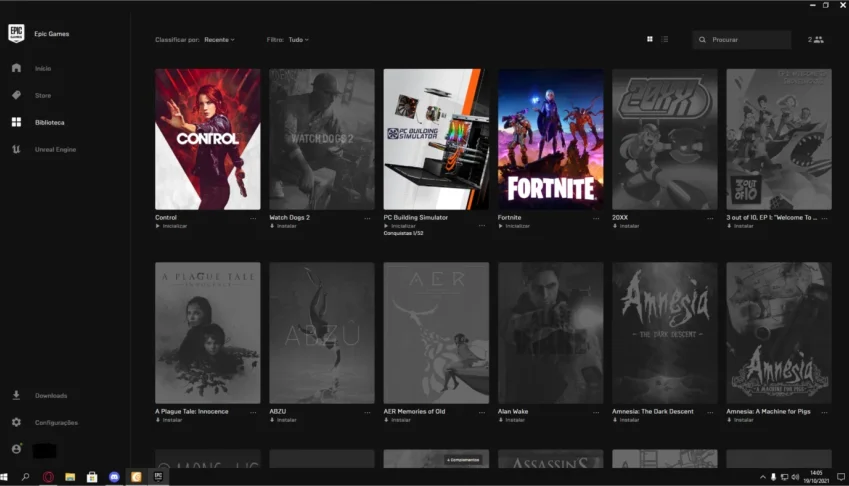This screenshot has height=486, width=849.
Task: Open the options menu for Fortnite
Action: [596, 218]
